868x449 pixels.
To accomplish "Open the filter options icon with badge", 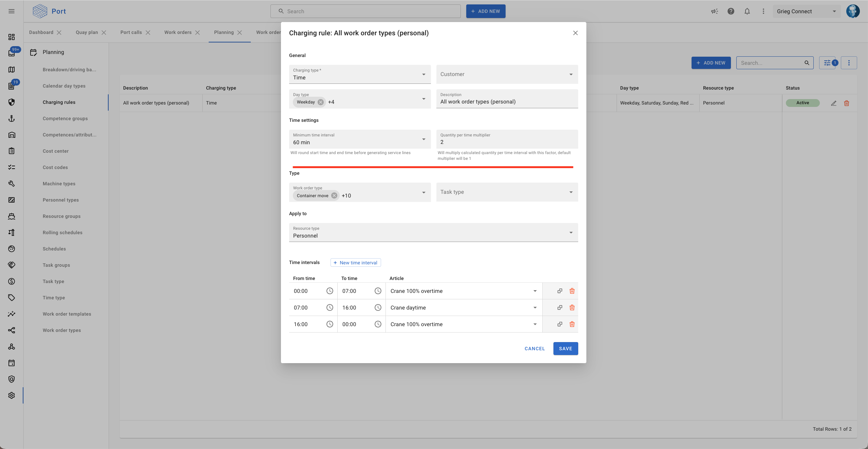I will pyautogui.click(x=828, y=63).
